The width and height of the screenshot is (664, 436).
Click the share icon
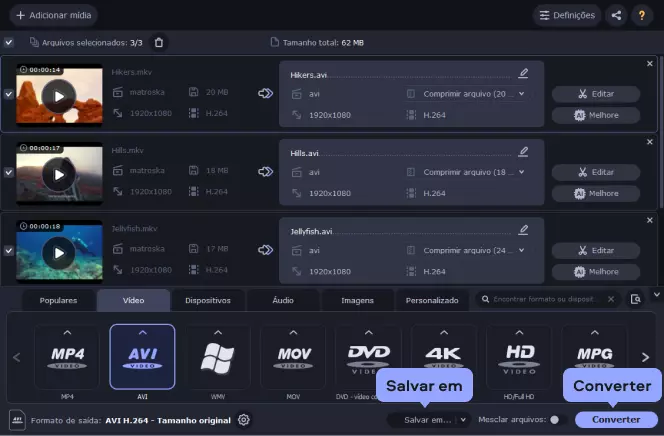(x=616, y=15)
